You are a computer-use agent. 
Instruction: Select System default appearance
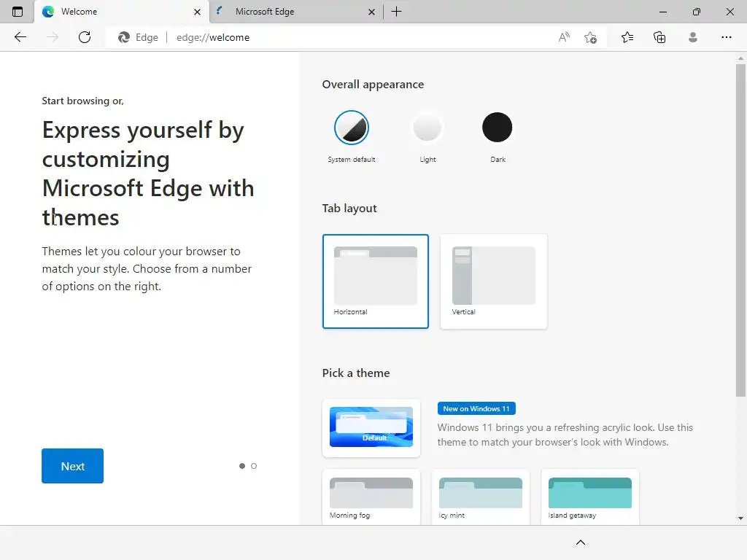point(352,128)
